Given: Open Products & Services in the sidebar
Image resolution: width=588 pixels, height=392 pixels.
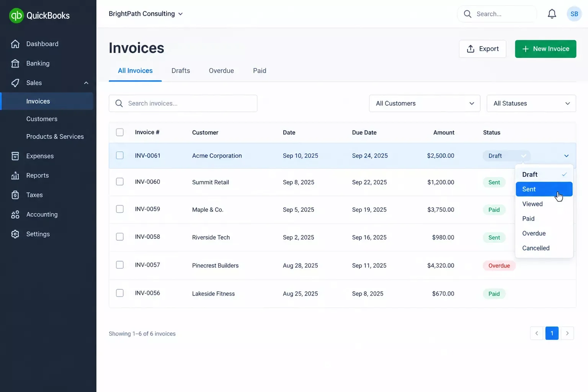Looking at the screenshot, I should 55,137.
